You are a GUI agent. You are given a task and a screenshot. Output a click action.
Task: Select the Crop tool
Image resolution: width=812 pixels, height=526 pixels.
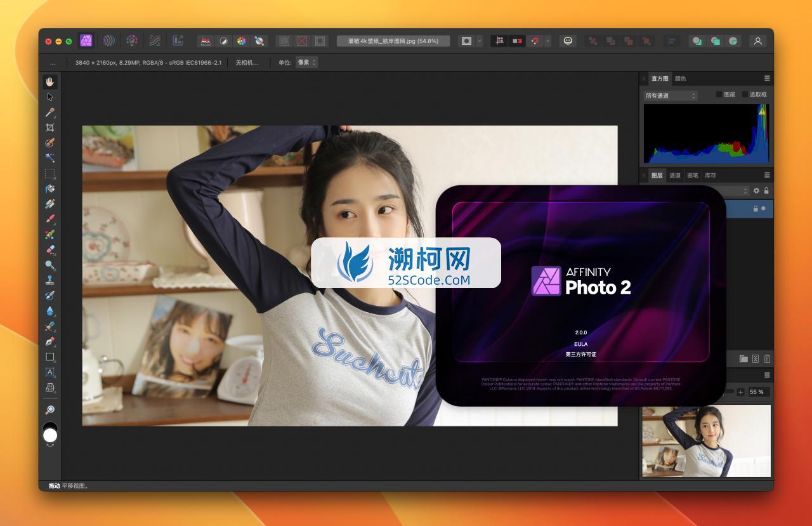[50, 128]
